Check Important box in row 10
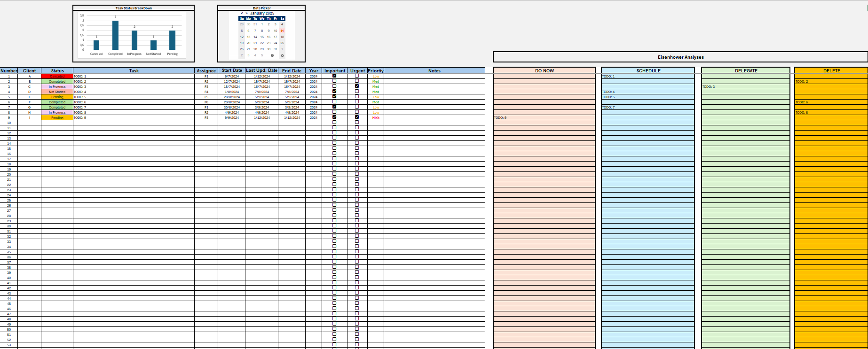This screenshot has height=349, width=868. [x=334, y=122]
